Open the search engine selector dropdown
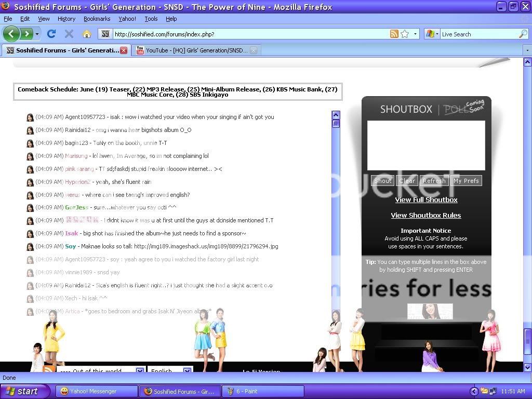This screenshot has width=532, height=399. click(x=432, y=34)
